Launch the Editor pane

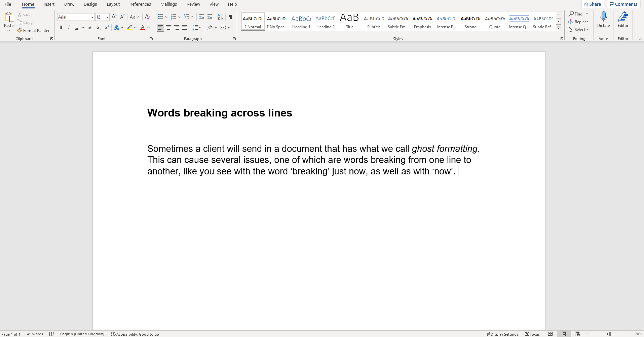coord(623,20)
